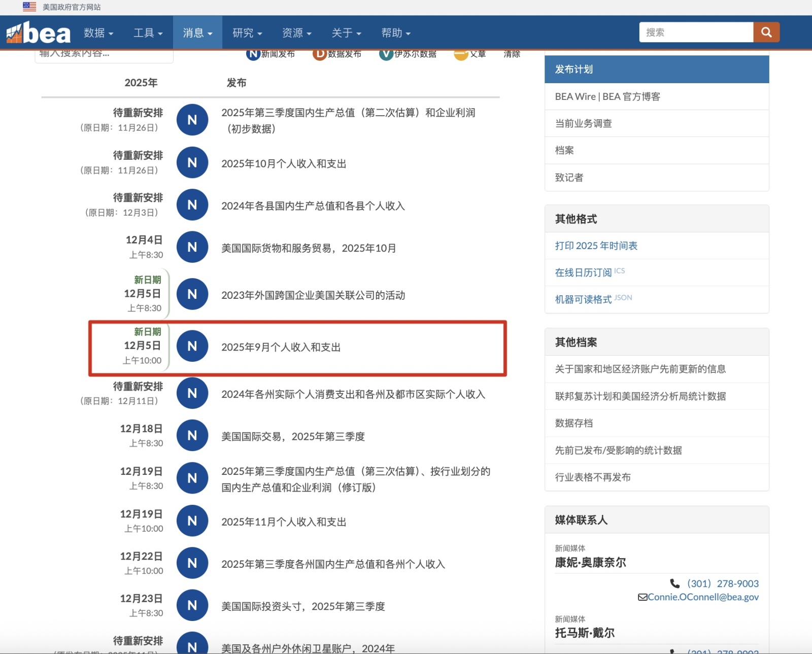Click N icon for 美国国际投资头寸 row
Screen dimensions: 812x654
192,605
